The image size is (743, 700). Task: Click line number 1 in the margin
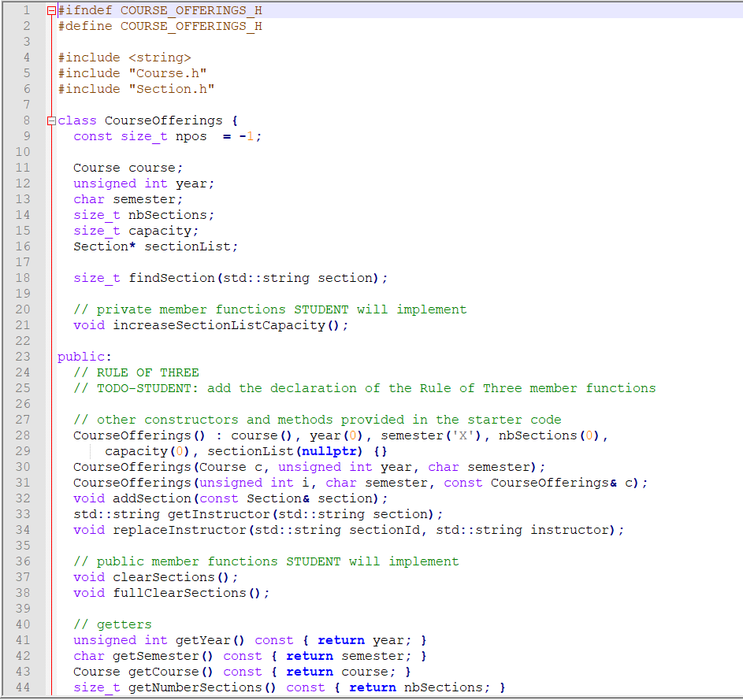(27, 10)
